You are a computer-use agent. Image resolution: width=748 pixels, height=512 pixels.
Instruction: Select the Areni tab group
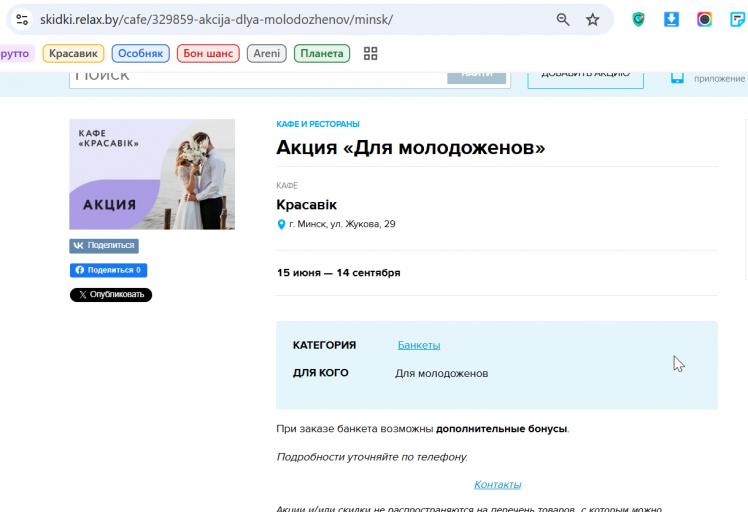tap(266, 53)
